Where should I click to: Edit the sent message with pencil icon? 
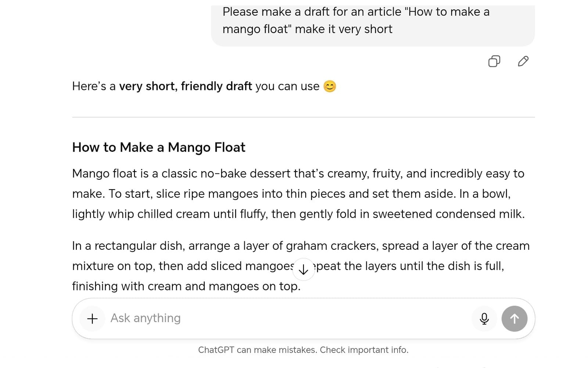523,61
